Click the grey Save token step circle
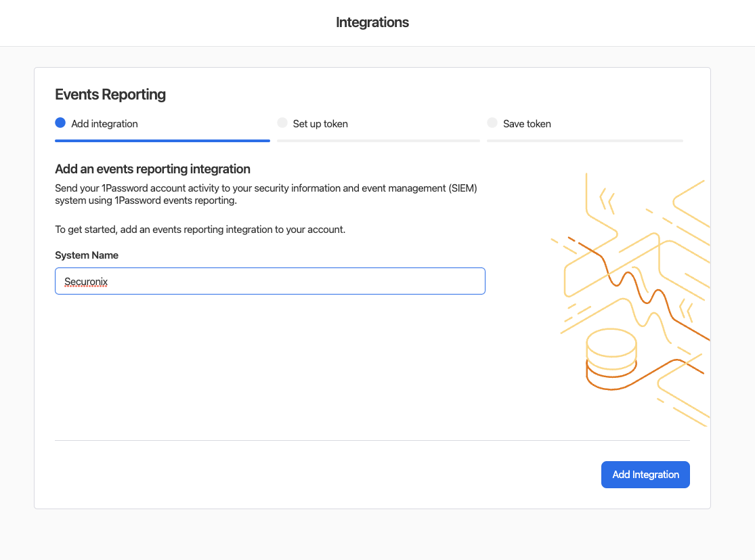Screen dimensions: 755x560 (x=492, y=123)
